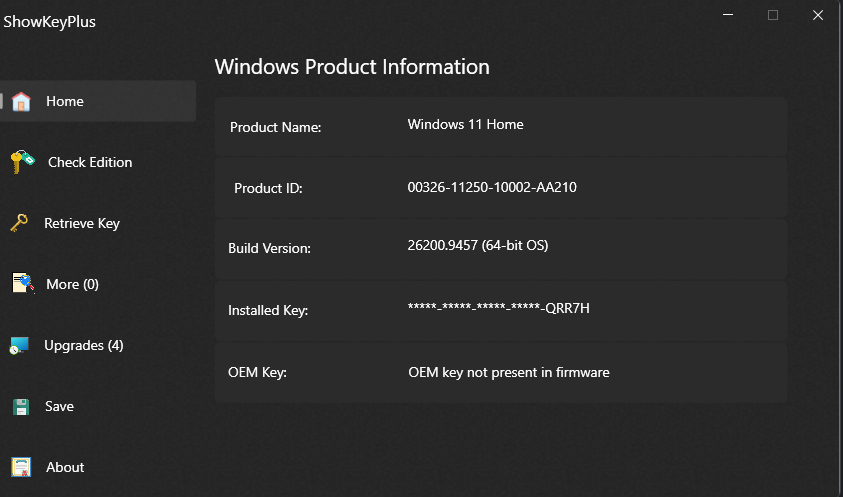Click the installed key ending QRR7H
This screenshot has height=497, width=843.
pyautogui.click(x=498, y=308)
